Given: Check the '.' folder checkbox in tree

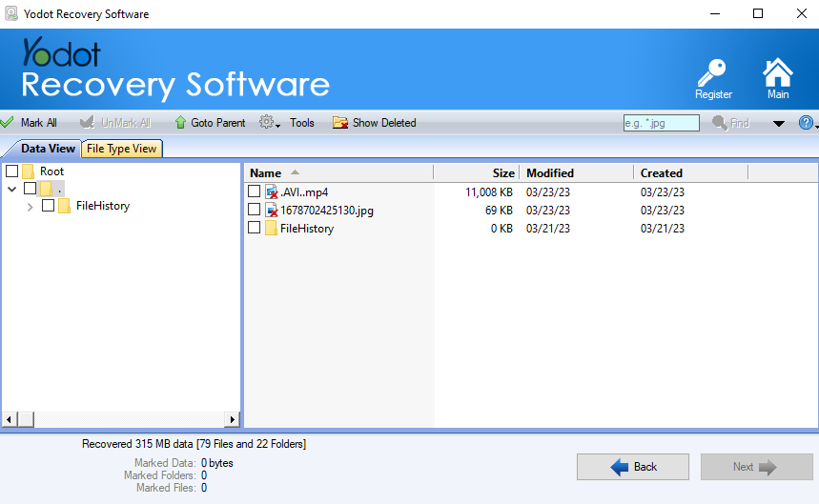Looking at the screenshot, I should (31, 189).
